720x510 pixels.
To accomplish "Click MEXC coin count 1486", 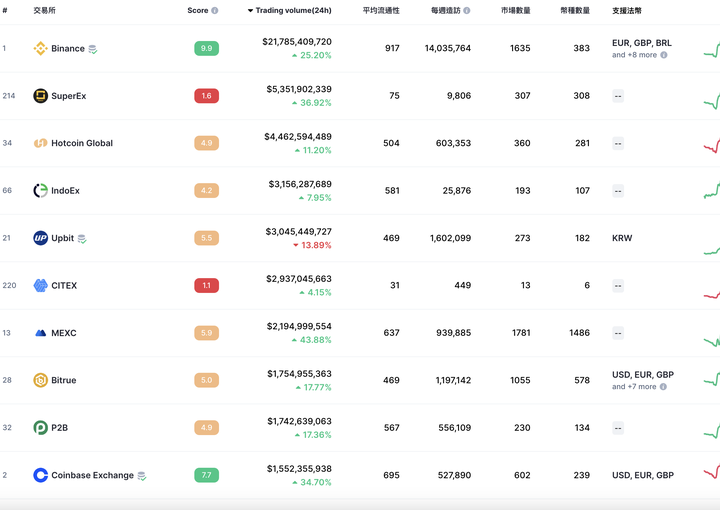I will pyautogui.click(x=579, y=333).
